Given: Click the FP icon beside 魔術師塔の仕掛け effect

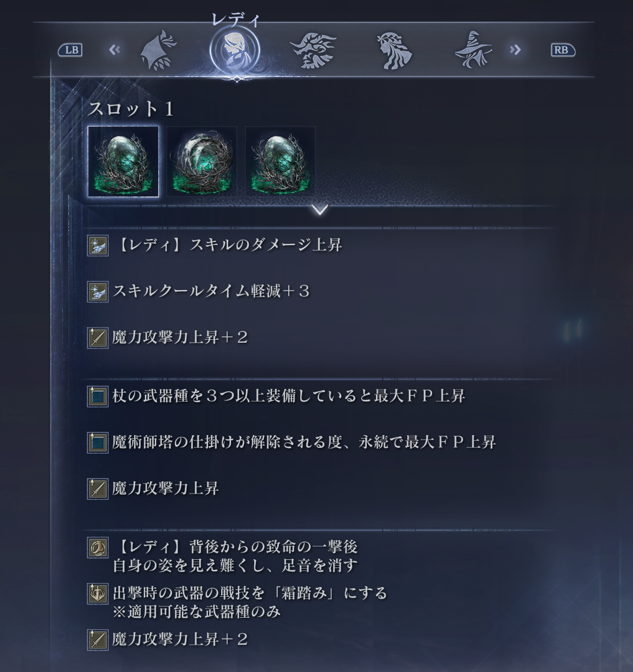Looking at the screenshot, I should click(x=98, y=443).
